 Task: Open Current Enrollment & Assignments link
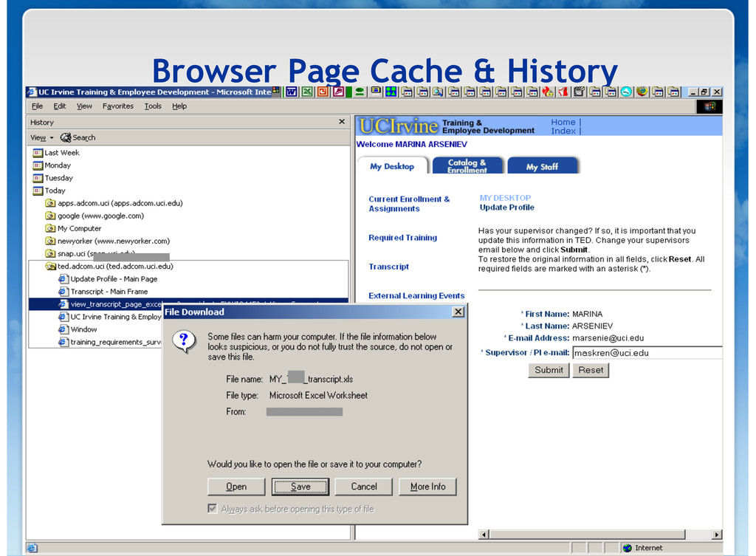pyautogui.click(x=409, y=204)
